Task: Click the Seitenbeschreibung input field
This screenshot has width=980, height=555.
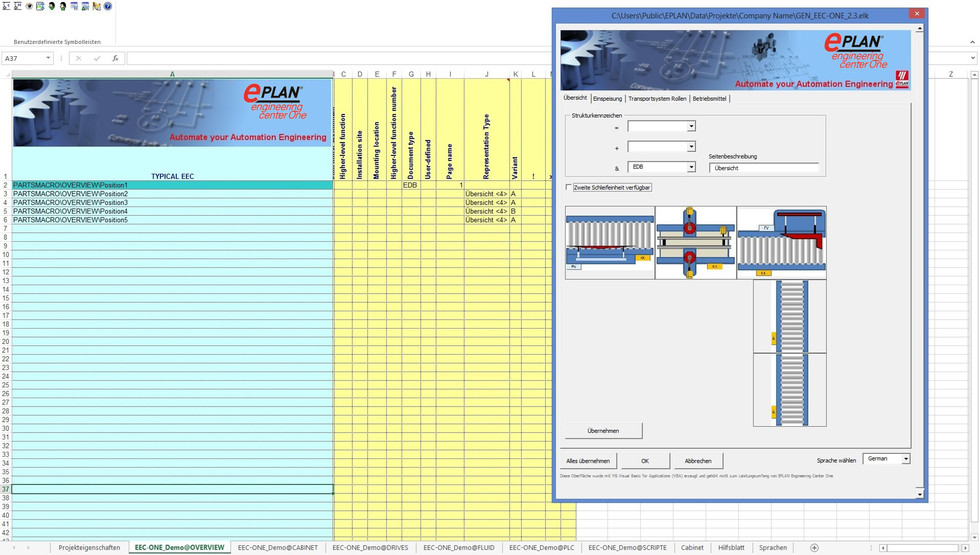Action: pos(763,168)
